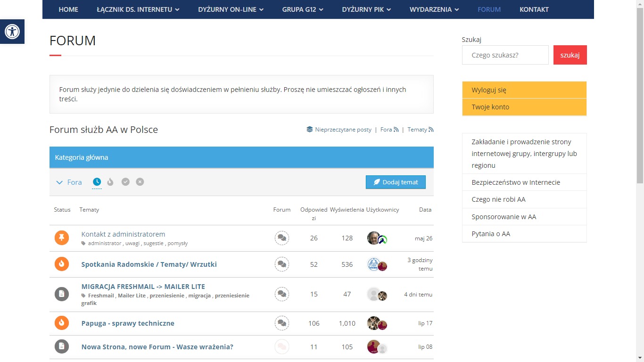The height and width of the screenshot is (362, 644).
Task: Click the Dodaj temat button
Action: click(x=396, y=182)
